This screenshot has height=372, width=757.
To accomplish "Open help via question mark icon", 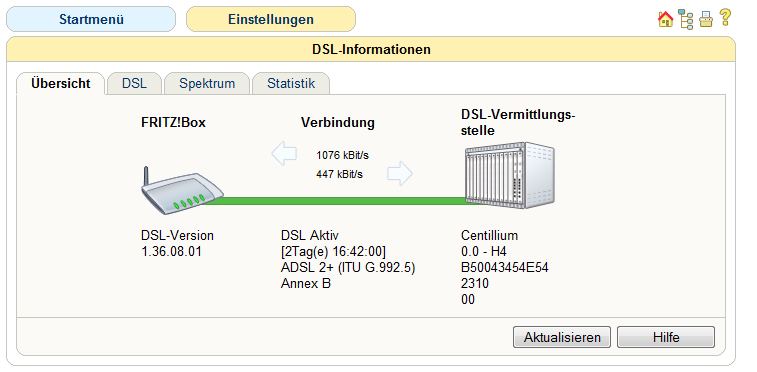I will [x=725, y=18].
